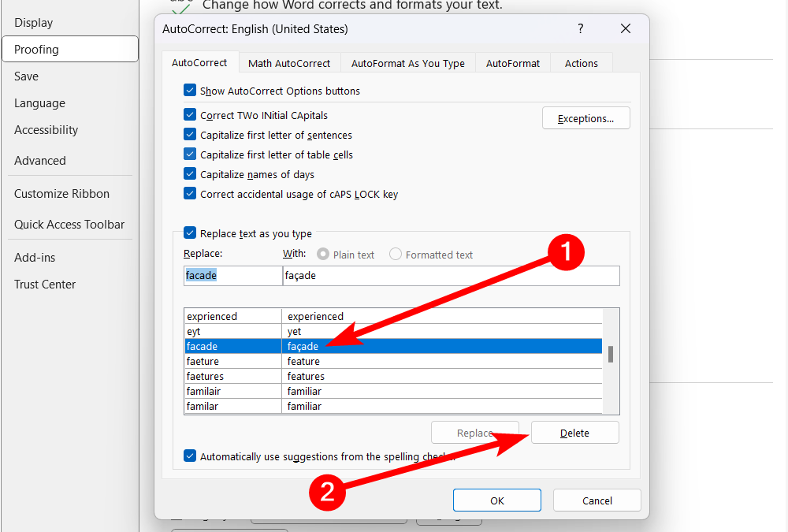This screenshot has width=788, height=532.
Task: Select Proofing in Word Options sidebar
Action: 70,50
